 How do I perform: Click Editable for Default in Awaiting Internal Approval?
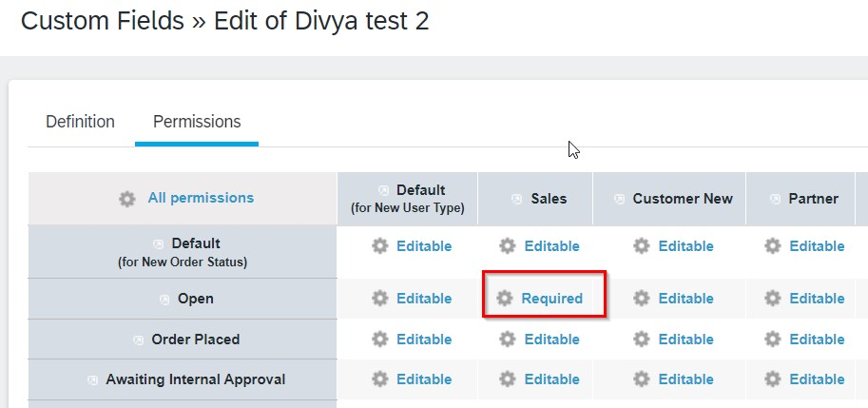click(x=424, y=379)
